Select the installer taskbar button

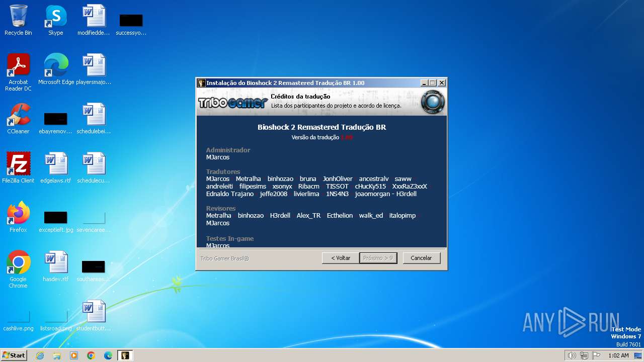click(x=125, y=355)
